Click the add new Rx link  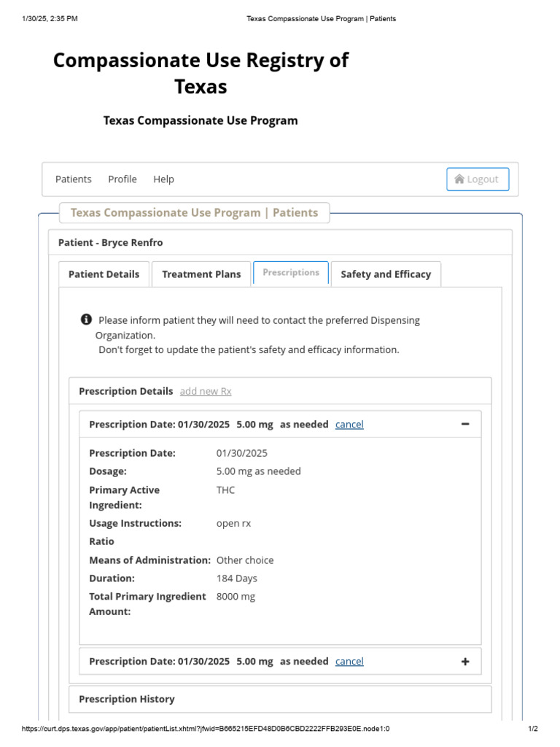(206, 391)
